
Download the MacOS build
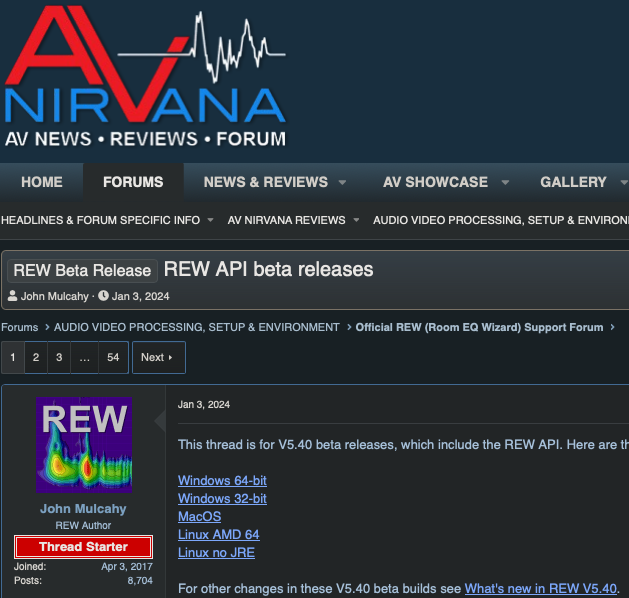tap(199, 517)
